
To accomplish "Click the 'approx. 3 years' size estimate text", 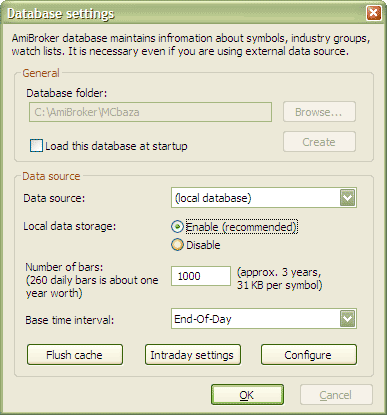I will pyautogui.click(x=279, y=279).
